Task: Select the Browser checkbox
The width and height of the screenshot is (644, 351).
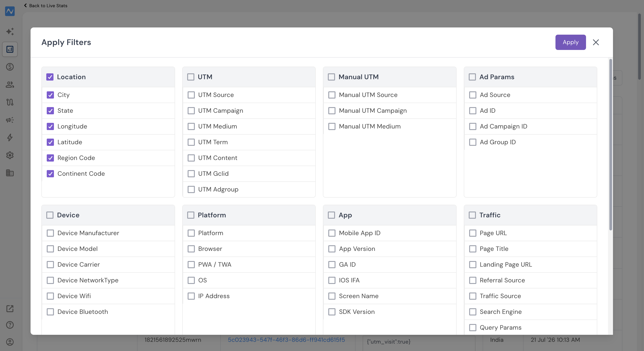Action: click(191, 249)
